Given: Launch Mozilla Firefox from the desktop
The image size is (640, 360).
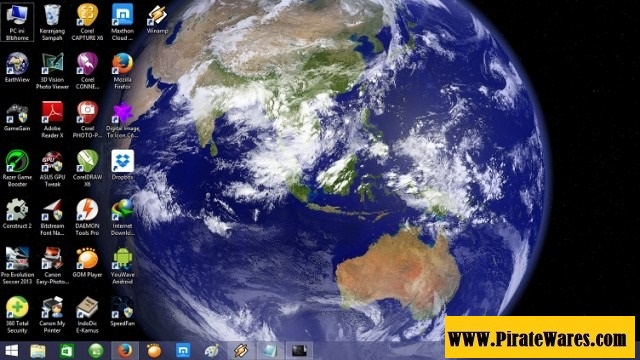Looking at the screenshot, I should (x=122, y=71).
